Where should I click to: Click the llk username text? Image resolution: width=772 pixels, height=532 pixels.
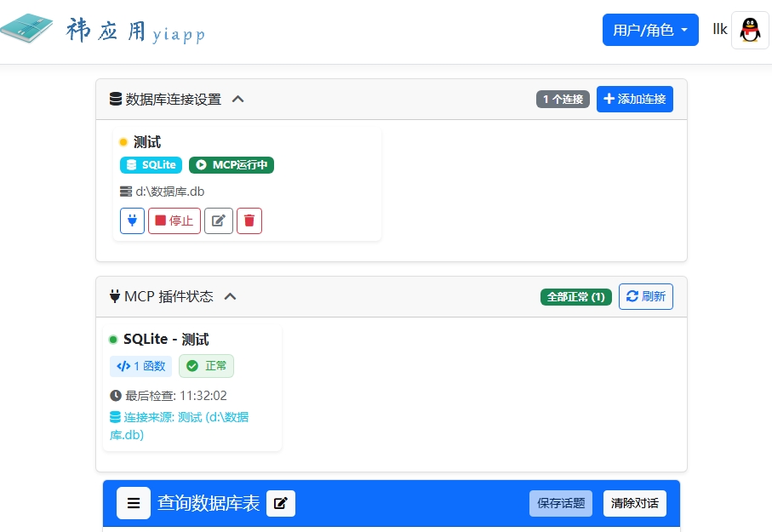tap(720, 30)
